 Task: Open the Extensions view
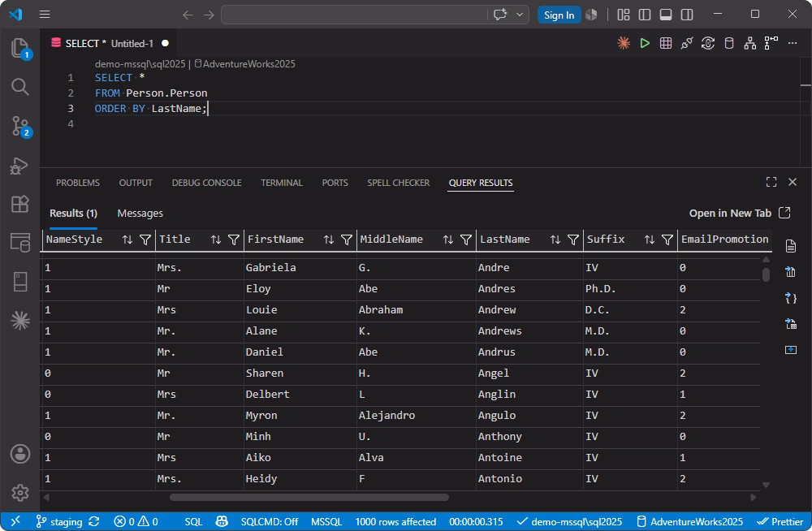coord(20,204)
